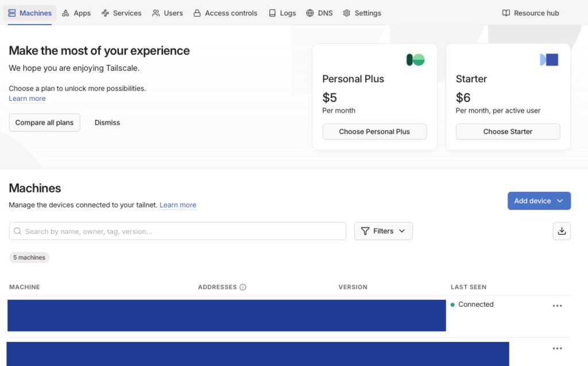Click the Starter plan logo icon
588x366 pixels.
click(549, 60)
